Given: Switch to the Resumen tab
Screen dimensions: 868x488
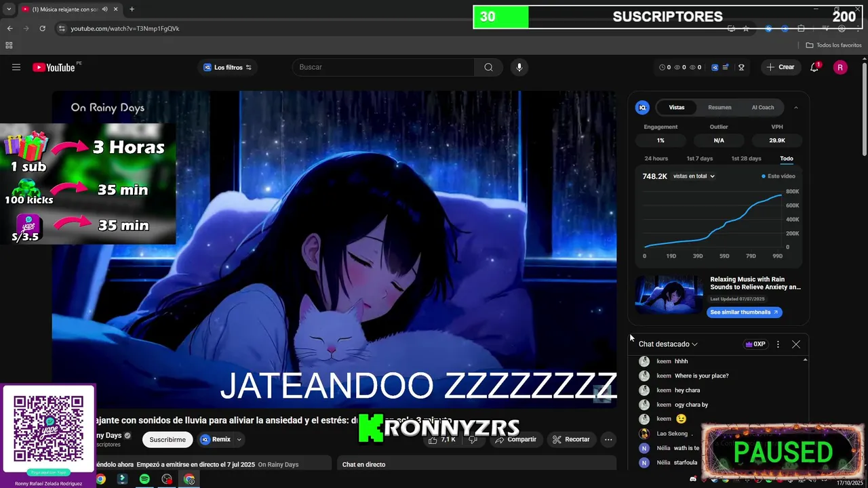Looking at the screenshot, I should (x=719, y=107).
